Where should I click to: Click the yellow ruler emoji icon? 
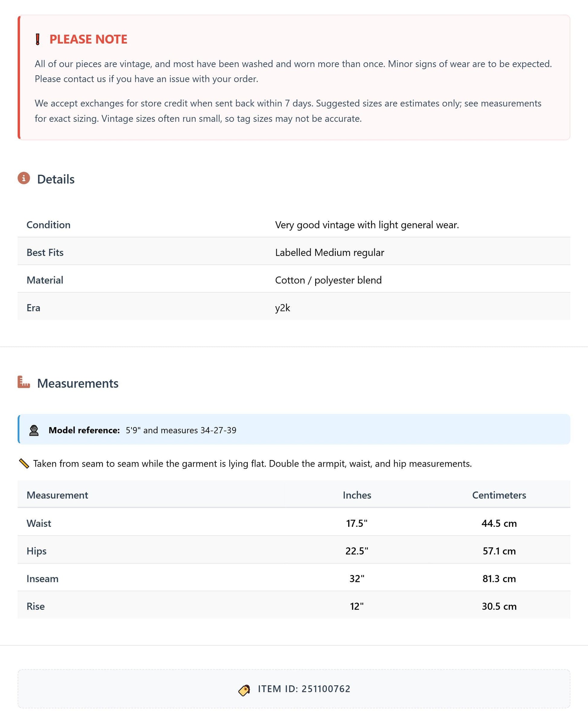(x=24, y=463)
